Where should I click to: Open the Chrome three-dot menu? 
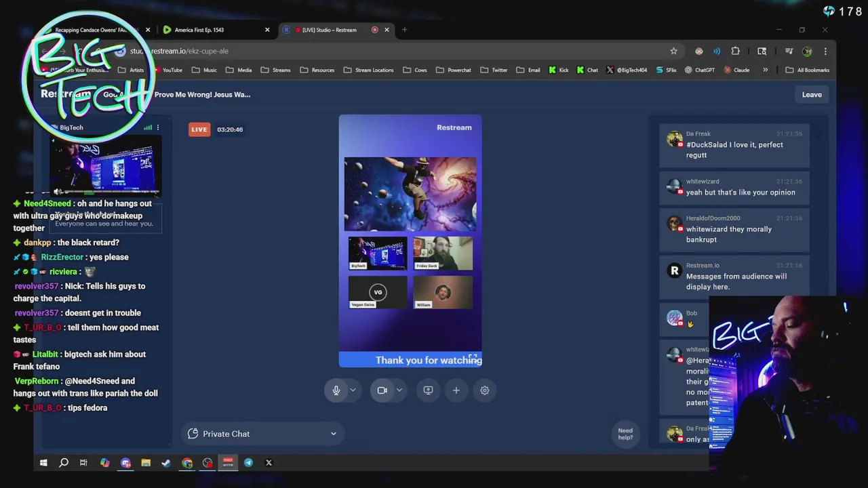click(x=825, y=51)
